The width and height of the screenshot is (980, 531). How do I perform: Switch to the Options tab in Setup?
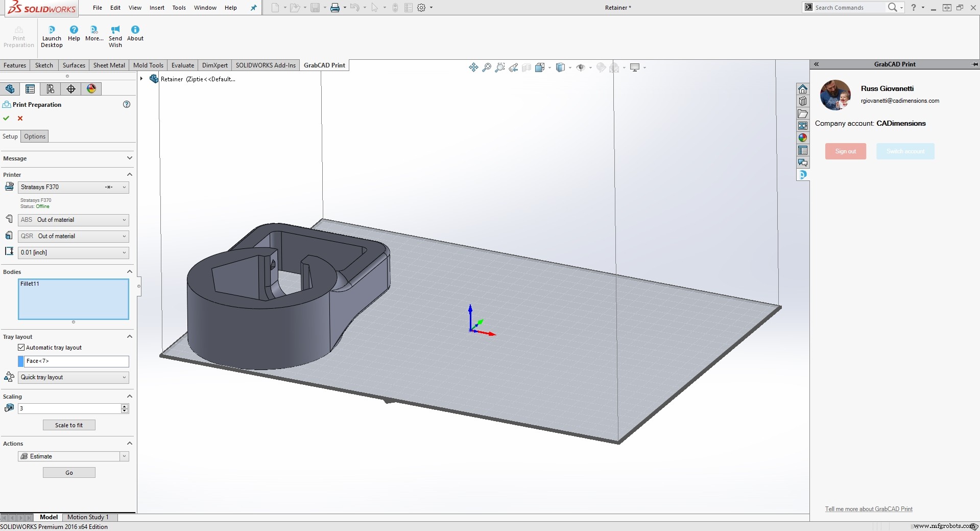point(34,136)
